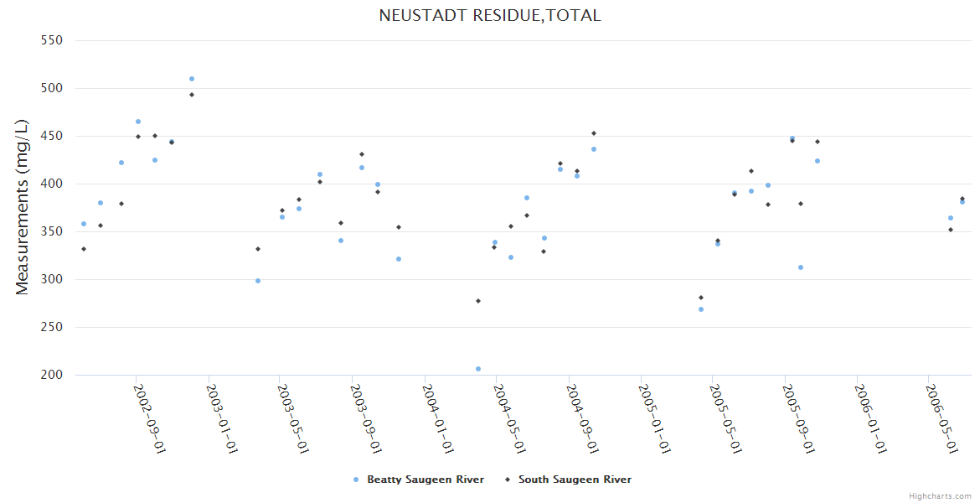Open the Highcharts.com credits link
Viewport: 980px width, 503px height.
940,496
